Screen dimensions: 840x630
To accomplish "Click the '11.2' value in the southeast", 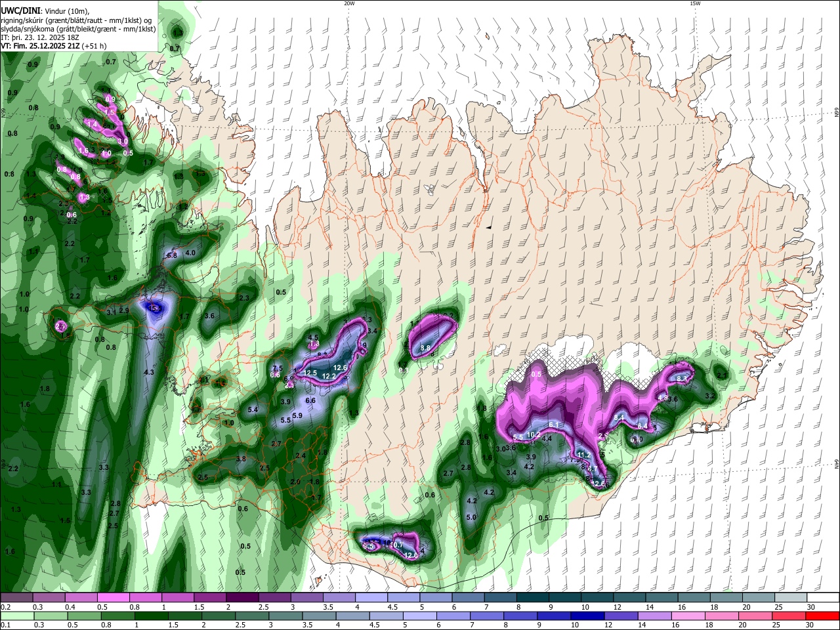I will [584, 455].
